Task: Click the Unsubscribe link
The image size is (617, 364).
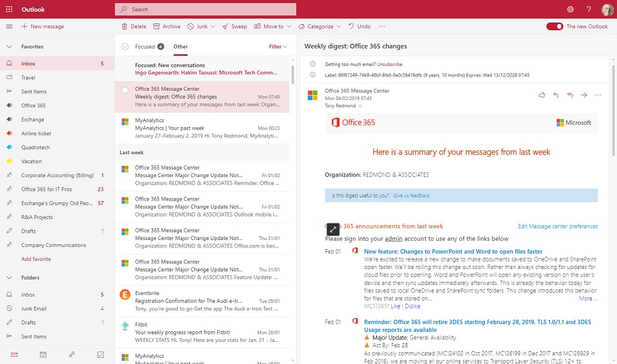Action: pyautogui.click(x=389, y=64)
